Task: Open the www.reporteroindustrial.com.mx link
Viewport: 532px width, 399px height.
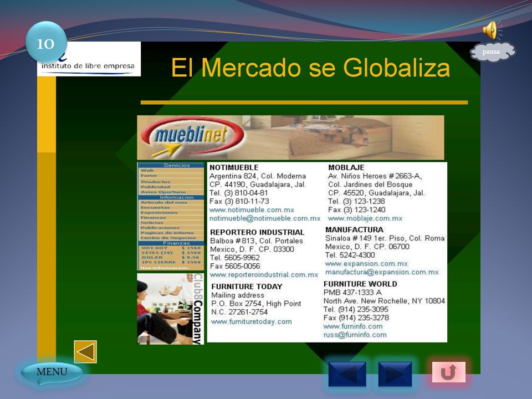Action: tap(264, 274)
